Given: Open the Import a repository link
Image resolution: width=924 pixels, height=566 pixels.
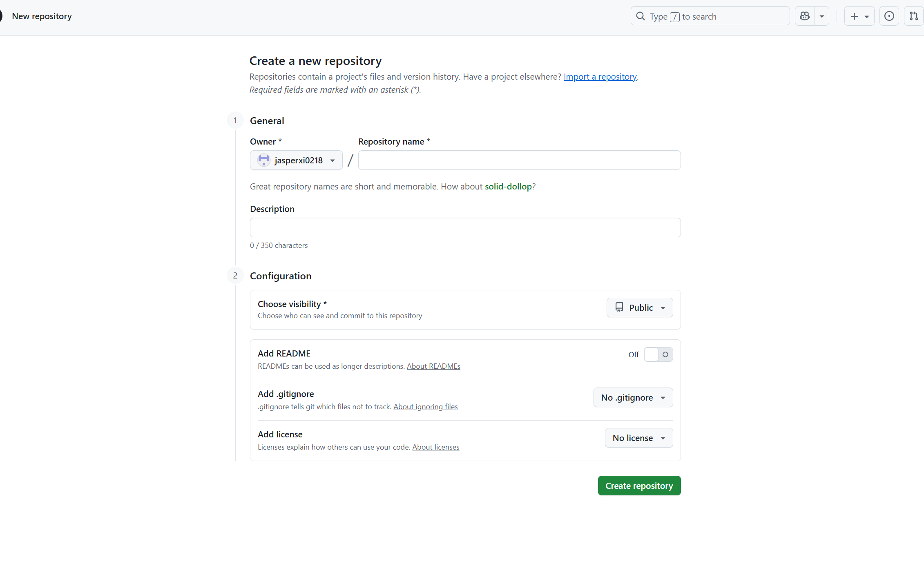Looking at the screenshot, I should tap(600, 77).
